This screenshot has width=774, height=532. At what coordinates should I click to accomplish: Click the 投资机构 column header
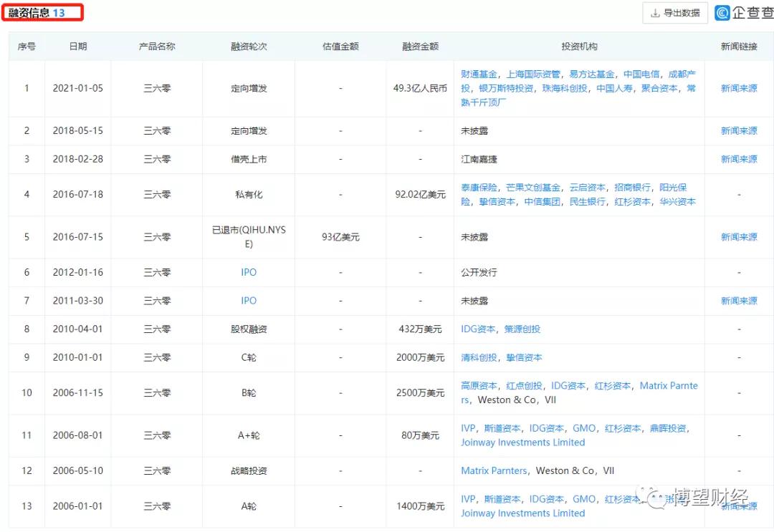pyautogui.click(x=579, y=47)
